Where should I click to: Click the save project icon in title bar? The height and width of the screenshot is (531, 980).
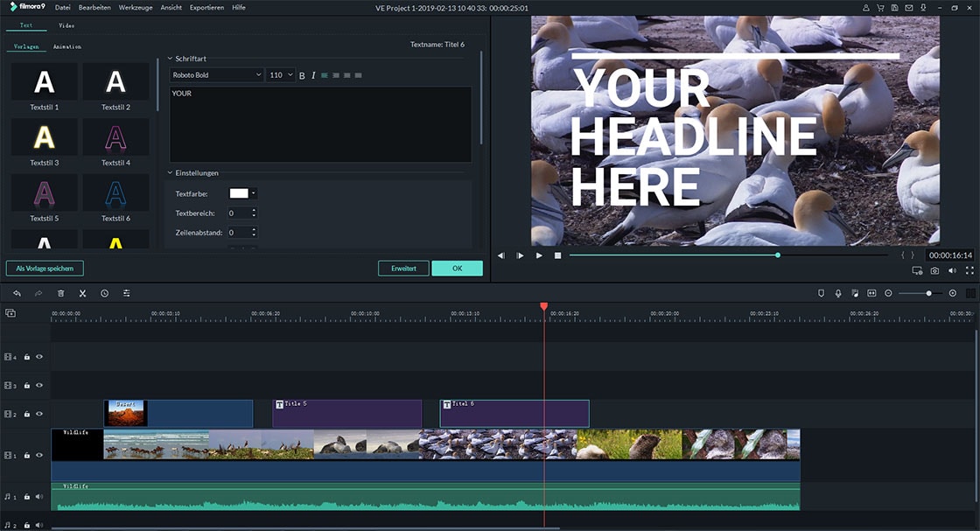(894, 8)
